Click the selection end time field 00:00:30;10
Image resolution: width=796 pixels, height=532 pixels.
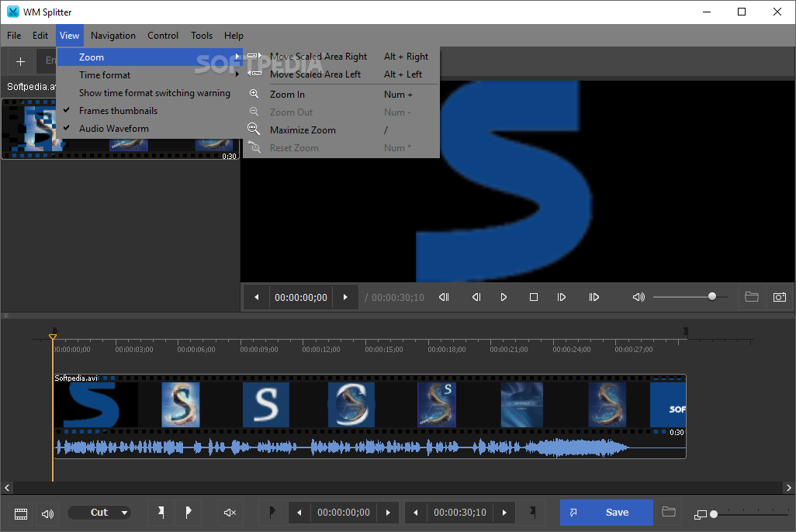tap(460, 513)
